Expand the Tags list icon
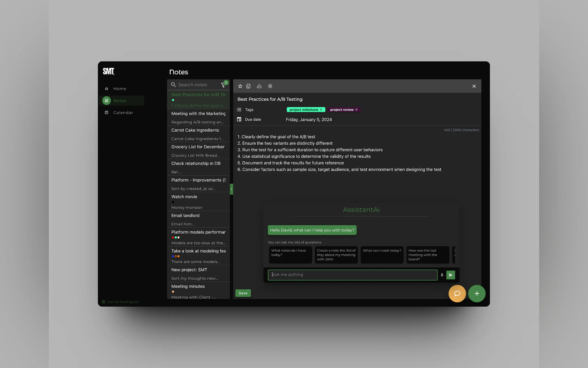Viewport: 588px width, 368px height. pyautogui.click(x=239, y=110)
